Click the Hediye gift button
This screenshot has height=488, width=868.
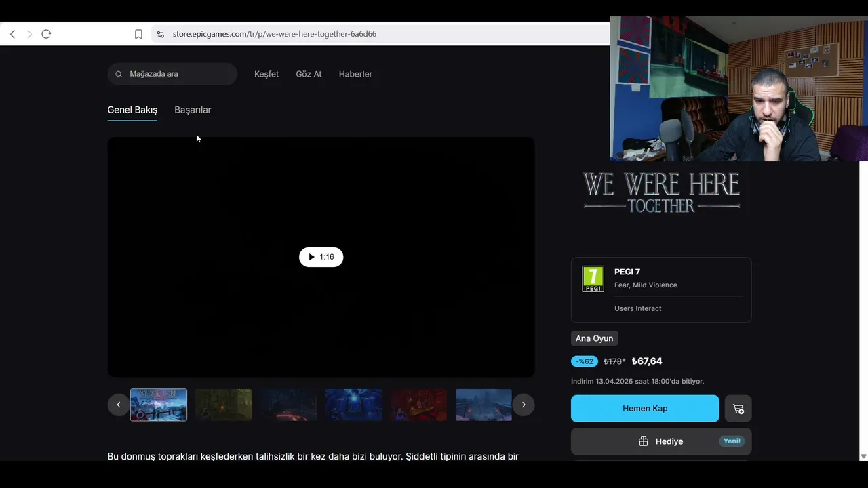[661, 441]
